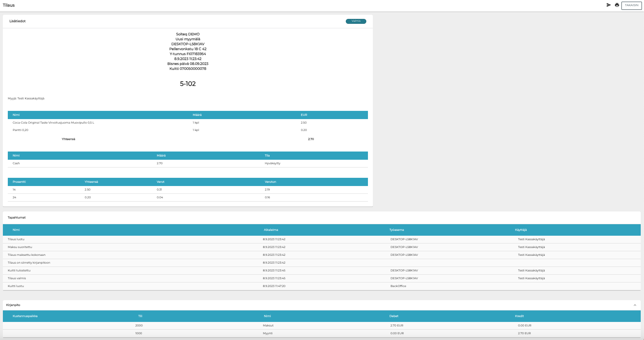Click the Kustannuspaikka column header

(x=25, y=316)
